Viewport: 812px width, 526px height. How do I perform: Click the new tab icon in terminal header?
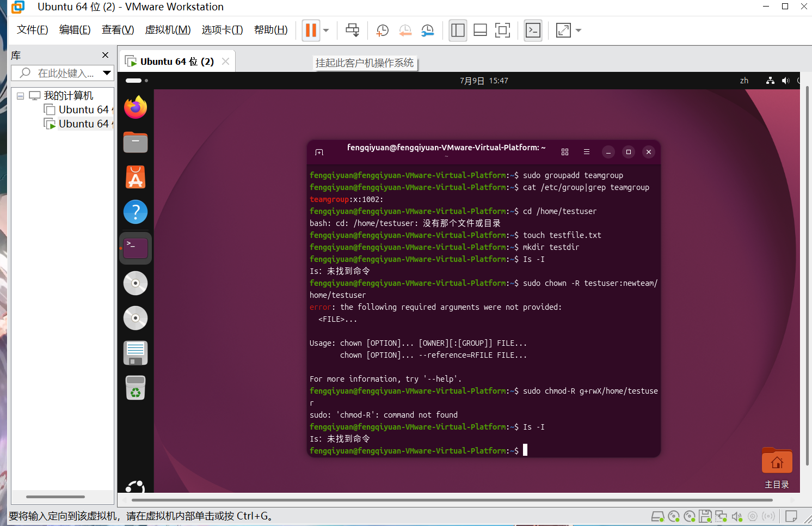point(319,152)
